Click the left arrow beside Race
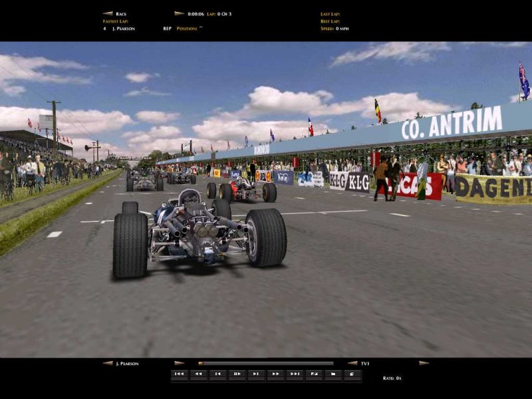Screen dimensions: 532x399 [108, 13]
